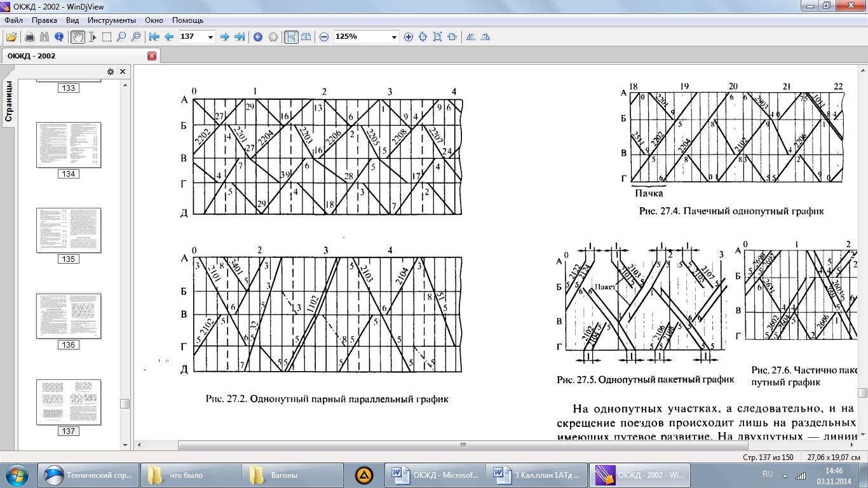Open Find with the binoculars icon
The height and width of the screenshot is (488, 868).
pos(44,37)
